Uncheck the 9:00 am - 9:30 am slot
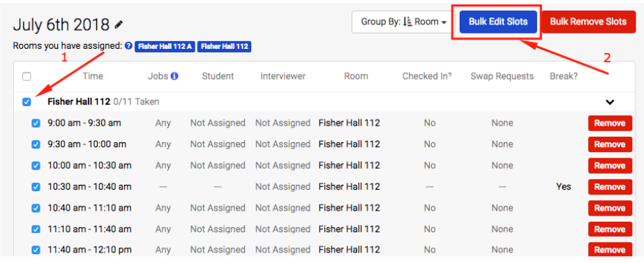This screenshot has width=644, height=263. pyautogui.click(x=36, y=123)
